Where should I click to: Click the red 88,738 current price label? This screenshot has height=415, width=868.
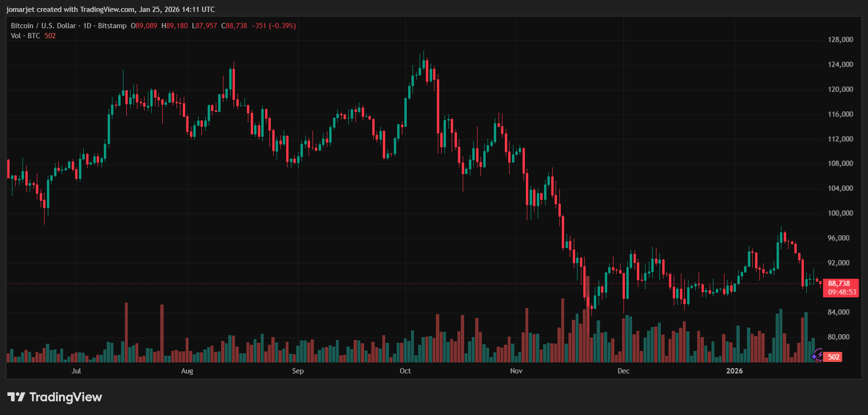click(840, 284)
